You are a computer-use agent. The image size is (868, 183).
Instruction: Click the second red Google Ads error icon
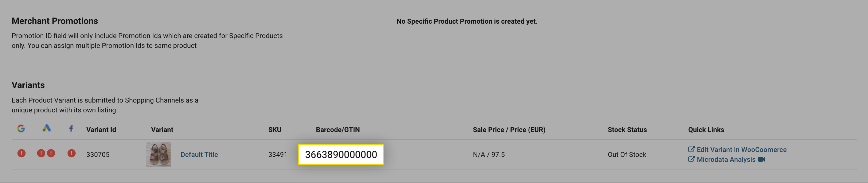[51, 153]
